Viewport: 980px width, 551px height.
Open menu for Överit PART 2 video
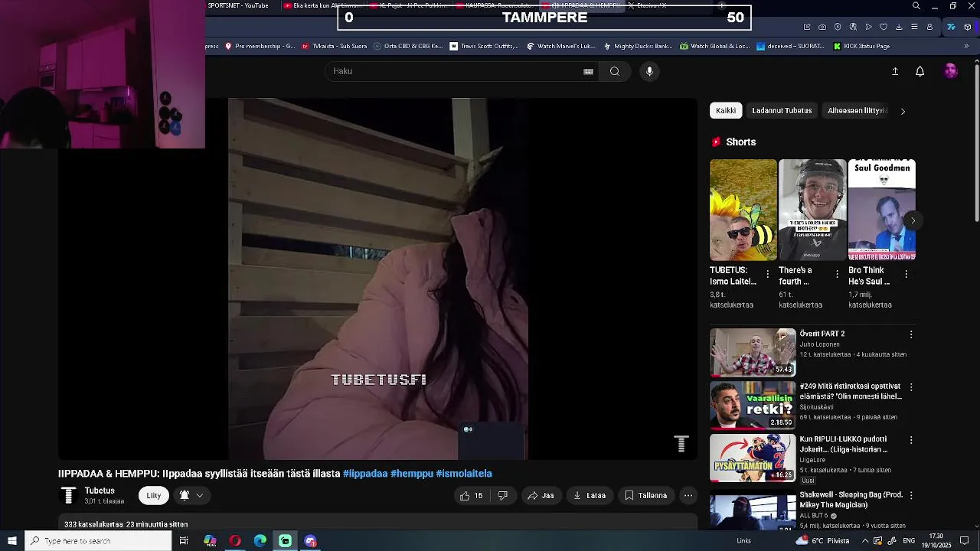point(911,334)
